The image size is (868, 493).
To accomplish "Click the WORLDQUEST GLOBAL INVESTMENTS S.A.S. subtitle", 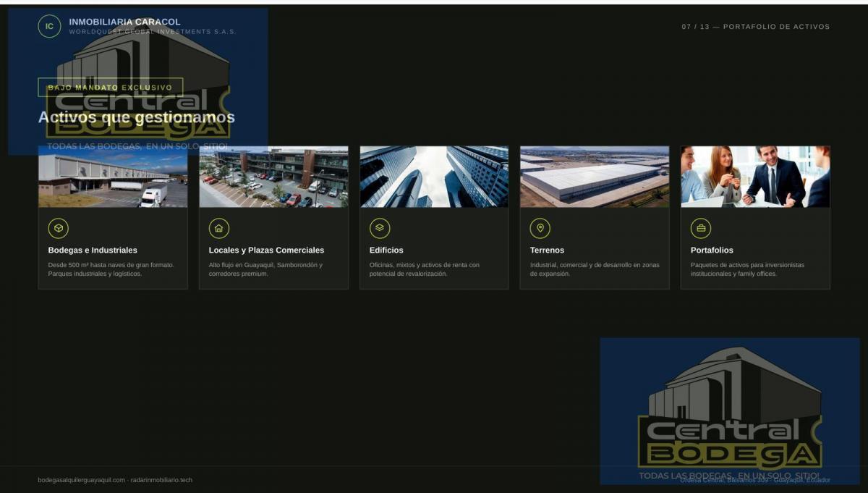I will coord(153,32).
